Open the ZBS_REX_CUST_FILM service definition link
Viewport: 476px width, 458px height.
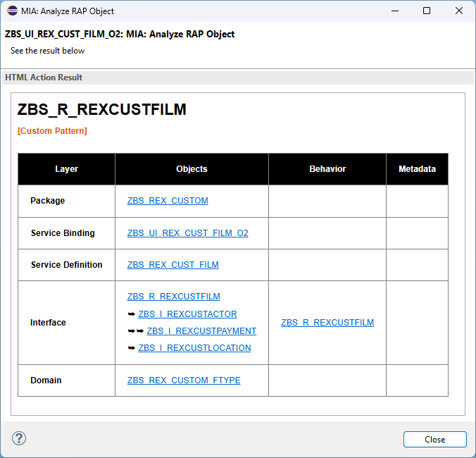click(x=173, y=264)
